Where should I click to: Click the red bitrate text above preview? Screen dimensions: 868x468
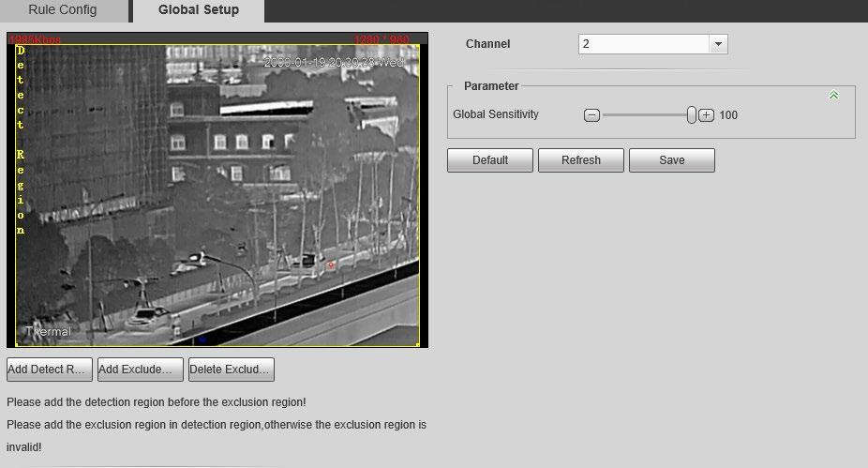35,39
